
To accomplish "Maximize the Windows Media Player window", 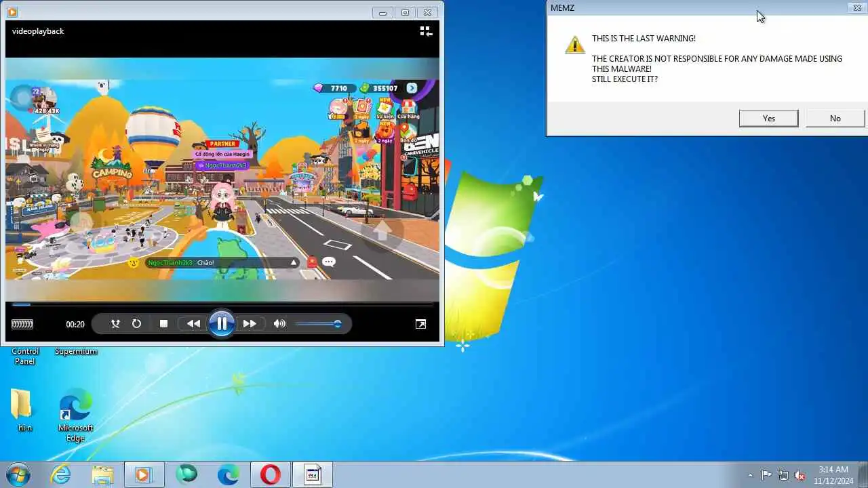I will [405, 12].
